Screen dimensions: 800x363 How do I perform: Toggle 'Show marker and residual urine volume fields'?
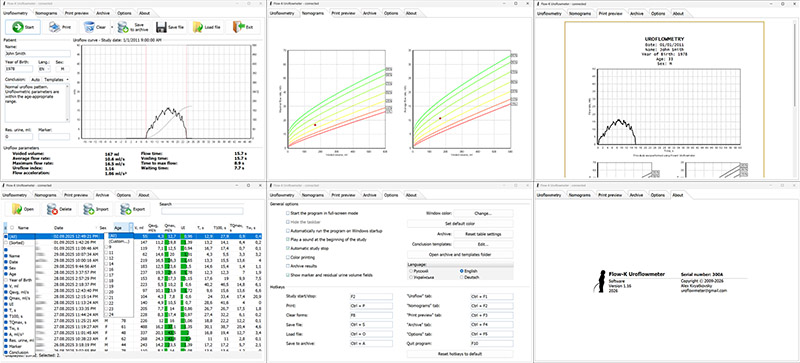287,275
